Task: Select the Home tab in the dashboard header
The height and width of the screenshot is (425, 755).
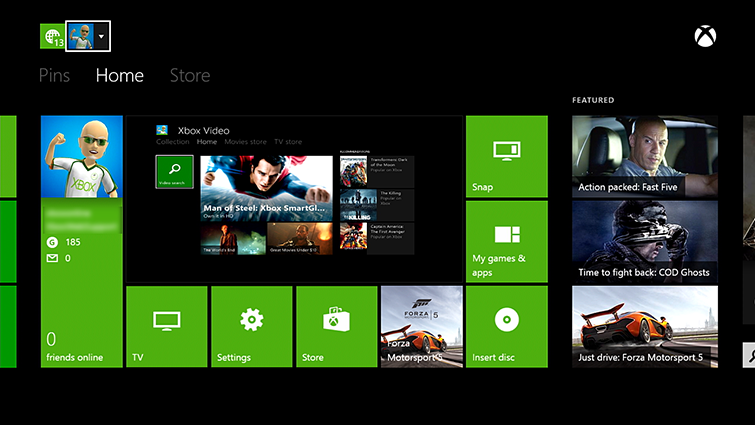Action: coord(119,76)
